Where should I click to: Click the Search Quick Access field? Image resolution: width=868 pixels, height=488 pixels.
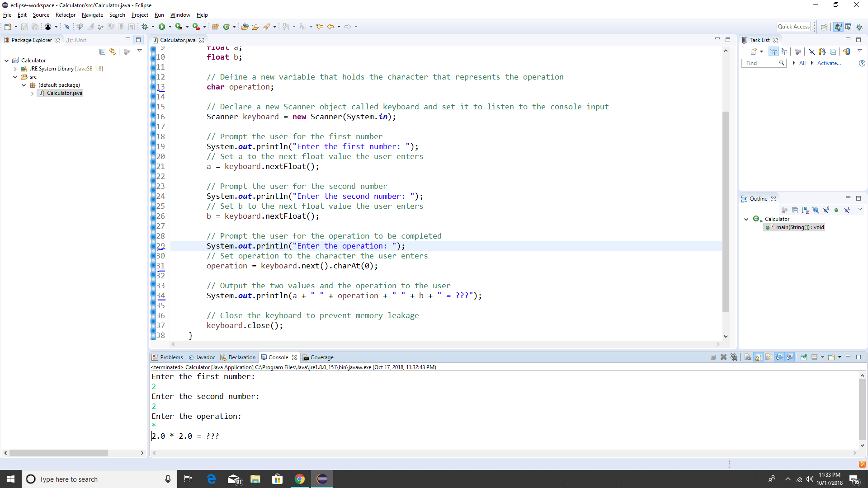(x=794, y=26)
